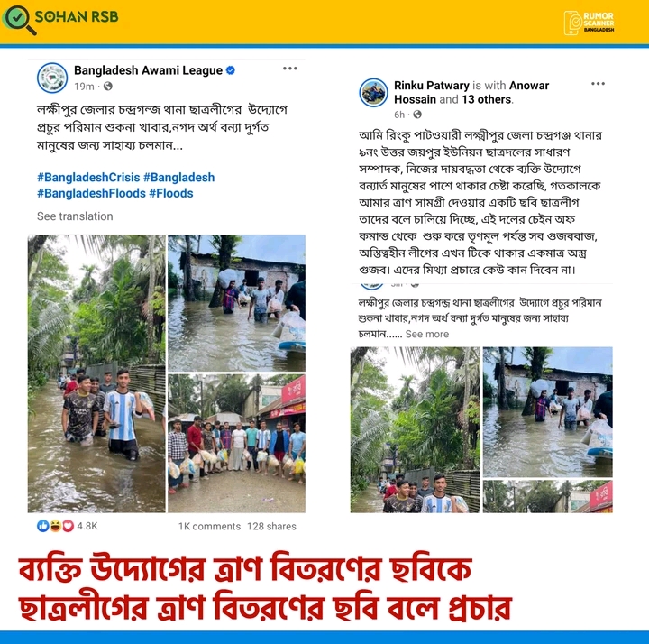Click the blue verified badge

point(231,70)
